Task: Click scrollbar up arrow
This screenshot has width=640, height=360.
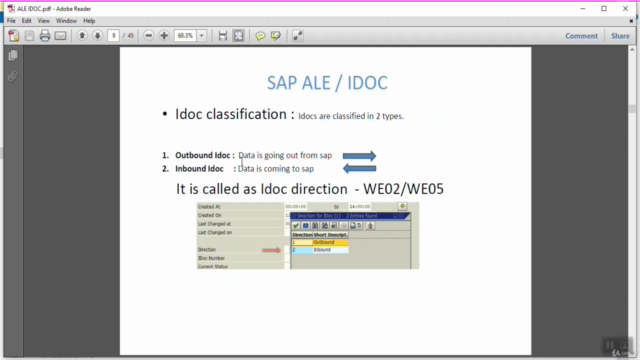Action: pos(632,50)
